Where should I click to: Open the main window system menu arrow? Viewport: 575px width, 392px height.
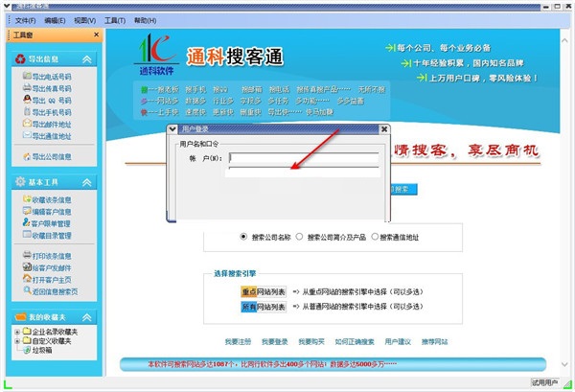point(7,7)
